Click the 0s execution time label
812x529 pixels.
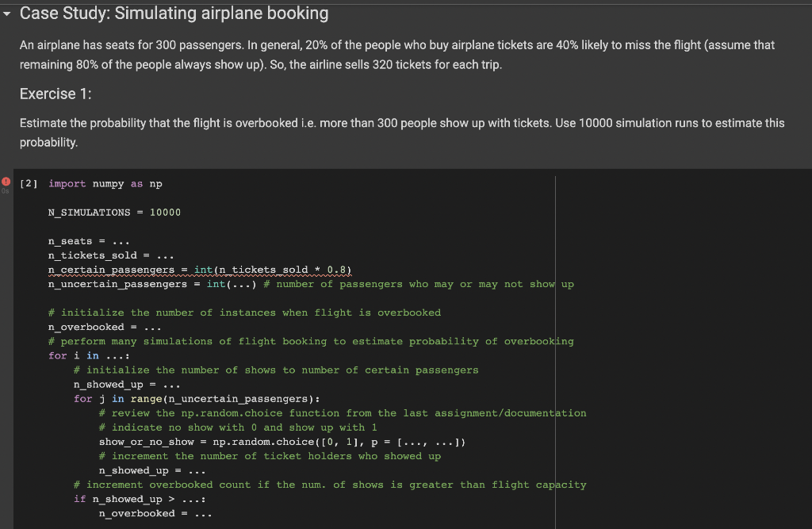coord(7,191)
